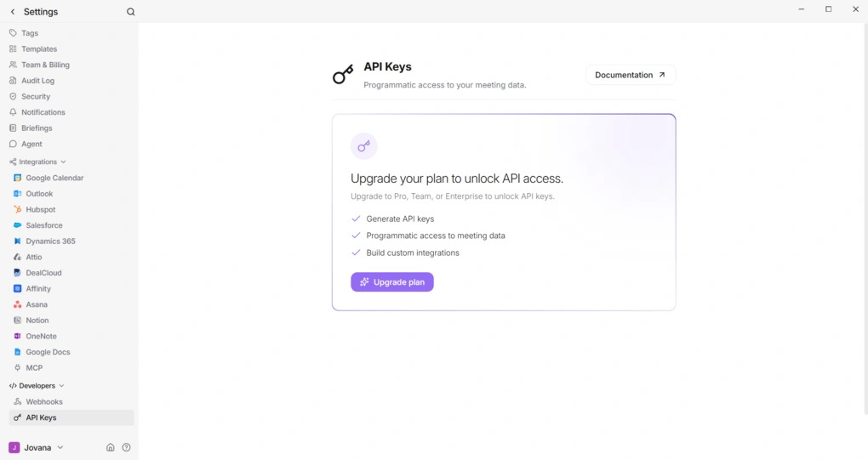
Task: Open Agent settings label
Action: pos(31,144)
